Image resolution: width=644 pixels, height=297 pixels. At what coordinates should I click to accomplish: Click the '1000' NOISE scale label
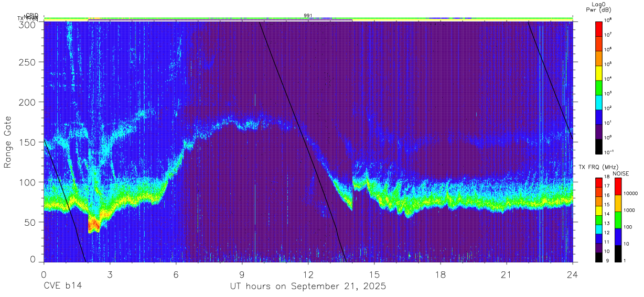pos(629,210)
